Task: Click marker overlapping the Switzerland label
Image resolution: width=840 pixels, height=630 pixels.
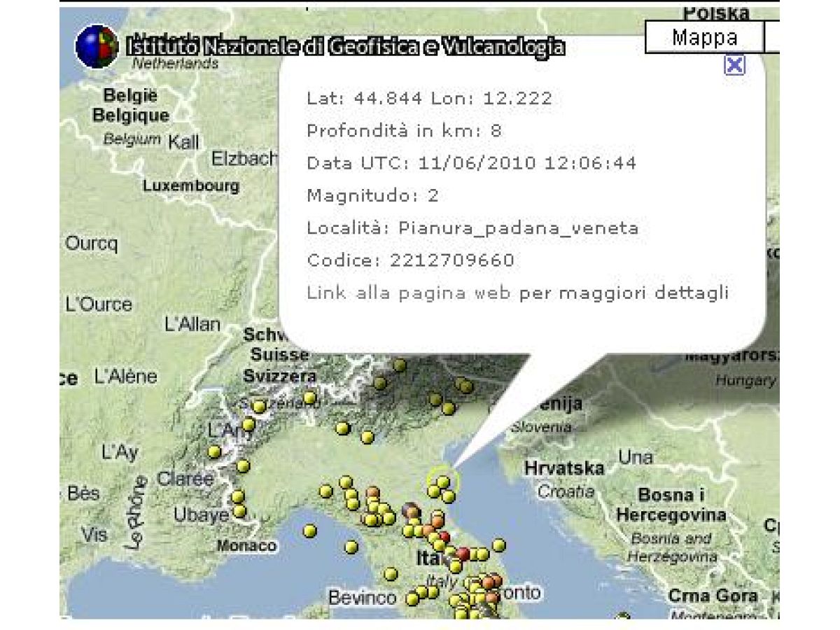Action: pos(260,406)
